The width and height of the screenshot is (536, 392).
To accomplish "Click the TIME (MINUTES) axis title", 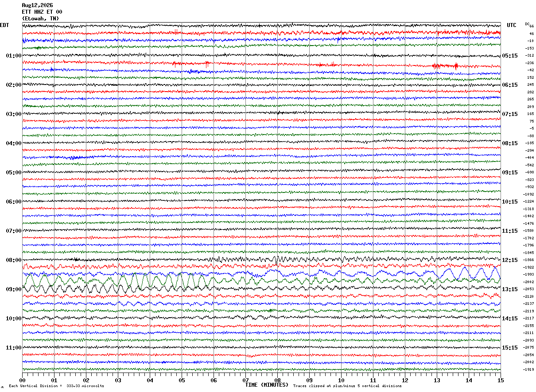I will 267,385.
